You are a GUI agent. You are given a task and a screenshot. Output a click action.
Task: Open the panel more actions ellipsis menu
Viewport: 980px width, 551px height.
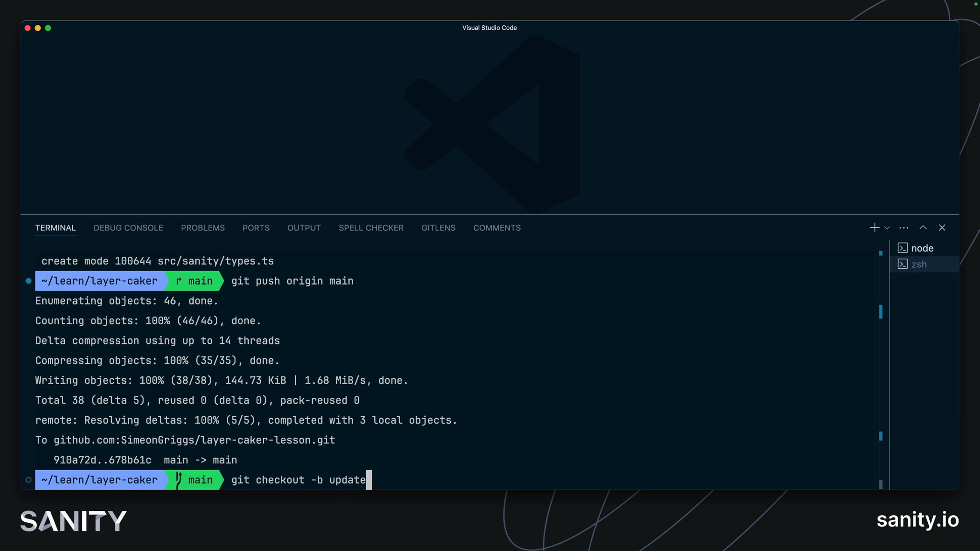(903, 228)
